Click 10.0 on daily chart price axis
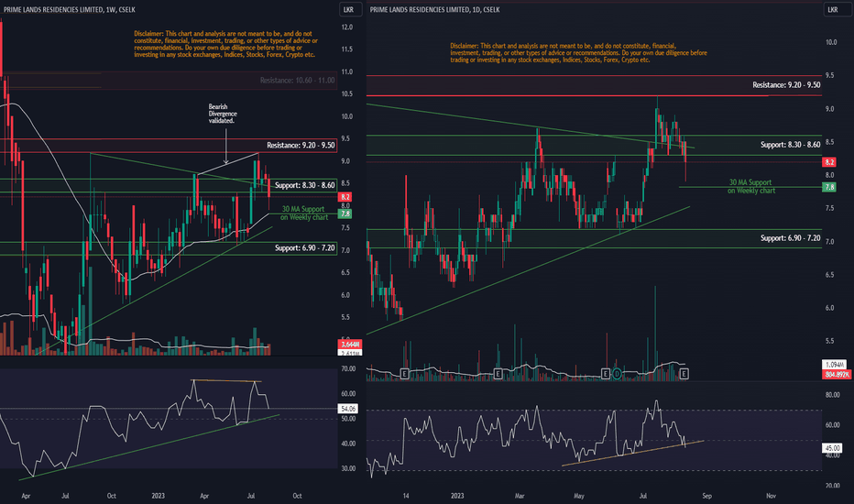Image resolution: width=854 pixels, height=504 pixels. tap(830, 42)
